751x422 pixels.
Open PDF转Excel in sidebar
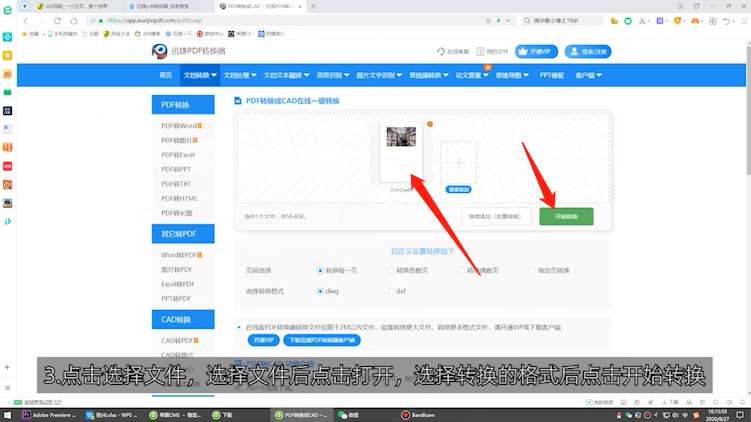(178, 155)
